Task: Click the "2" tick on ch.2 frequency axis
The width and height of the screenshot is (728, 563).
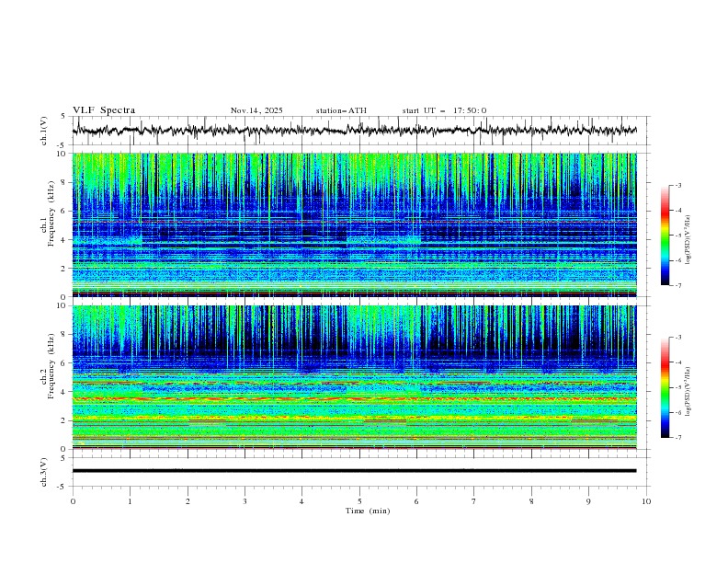Action: tap(63, 420)
